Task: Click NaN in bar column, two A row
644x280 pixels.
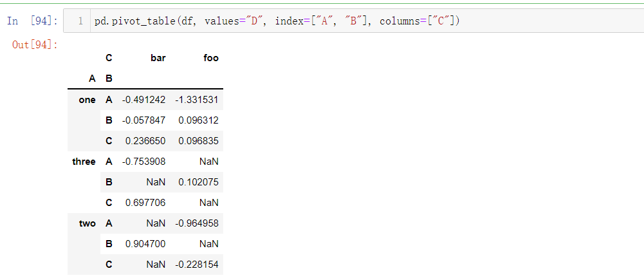Action: coord(156,223)
